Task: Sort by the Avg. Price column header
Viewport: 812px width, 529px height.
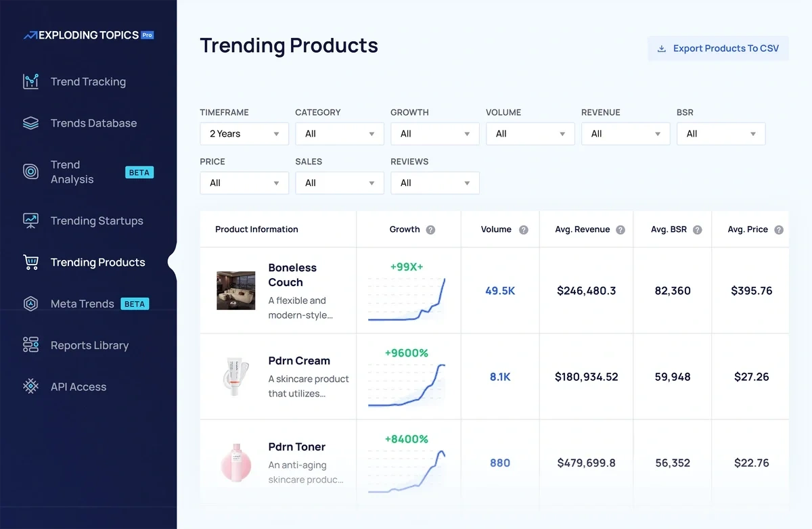Action: [x=748, y=229]
